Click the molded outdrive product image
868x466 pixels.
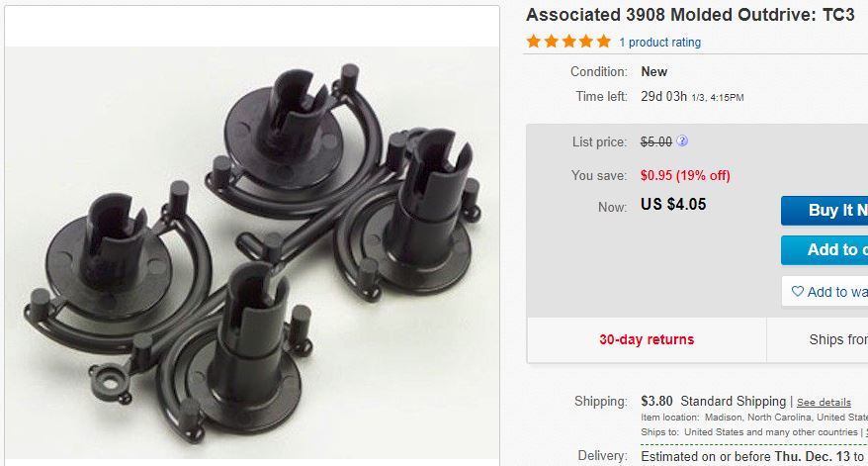252,252
